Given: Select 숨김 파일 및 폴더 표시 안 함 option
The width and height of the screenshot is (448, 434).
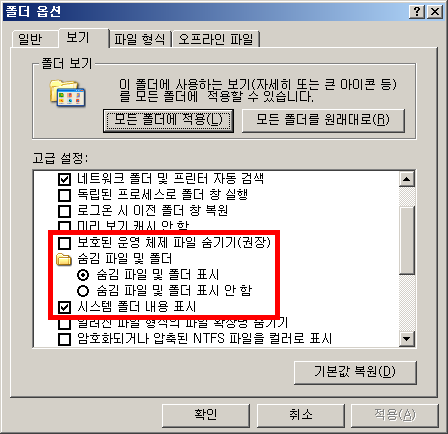Looking at the screenshot, I should [83, 291].
